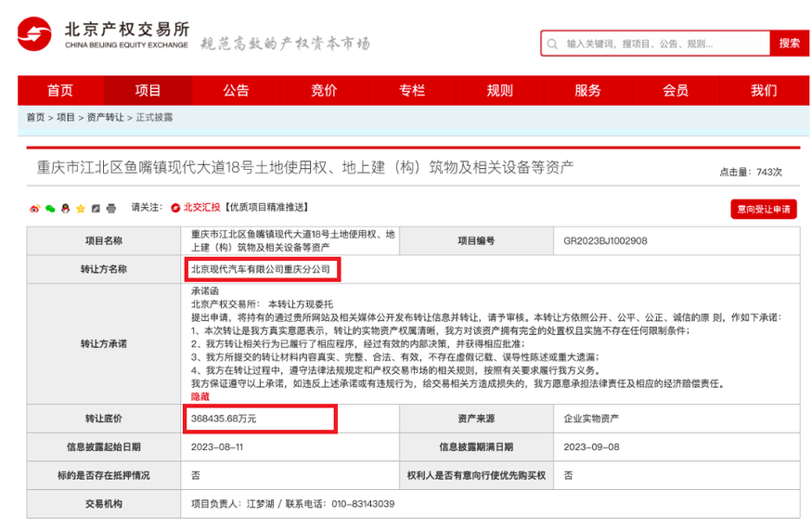
Task: Open the 专栏 navigation tab
Action: pyautogui.click(x=412, y=91)
